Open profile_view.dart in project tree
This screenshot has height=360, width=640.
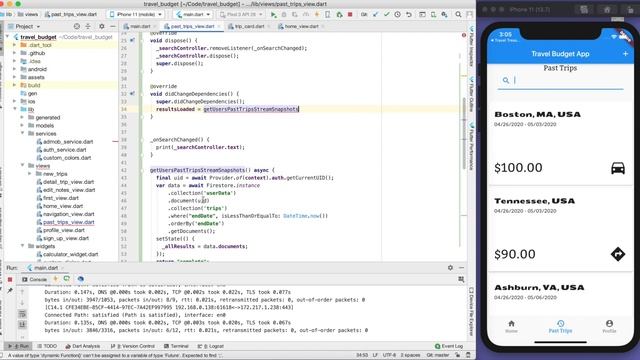[x=63, y=230]
